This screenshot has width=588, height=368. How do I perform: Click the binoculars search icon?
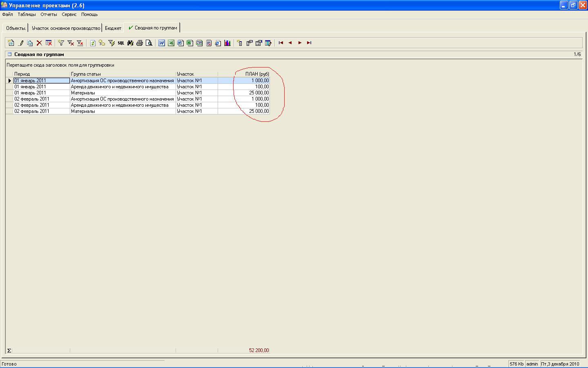(x=130, y=43)
